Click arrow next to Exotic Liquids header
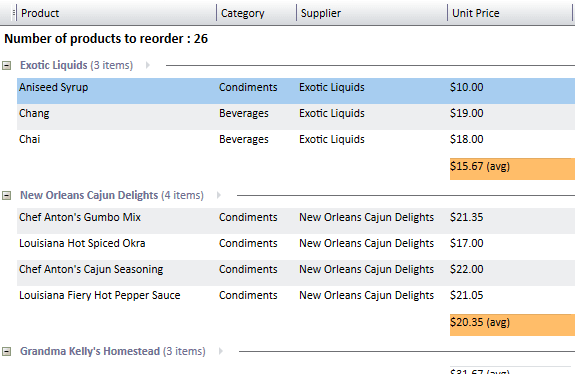 (147, 65)
